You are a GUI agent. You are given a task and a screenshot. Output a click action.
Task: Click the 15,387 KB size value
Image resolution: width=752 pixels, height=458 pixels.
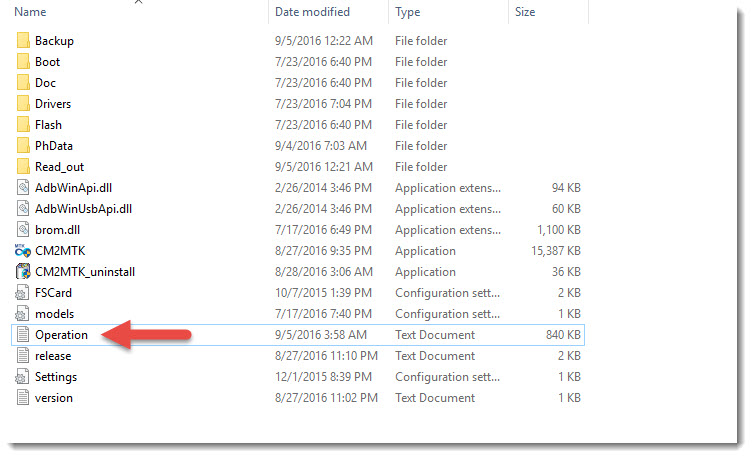coord(556,251)
